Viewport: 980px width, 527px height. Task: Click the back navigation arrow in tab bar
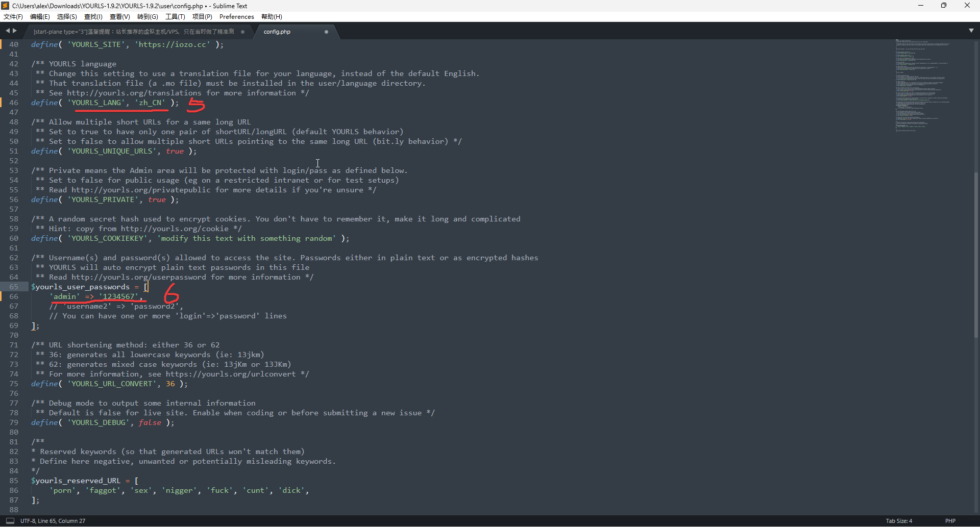(x=7, y=31)
